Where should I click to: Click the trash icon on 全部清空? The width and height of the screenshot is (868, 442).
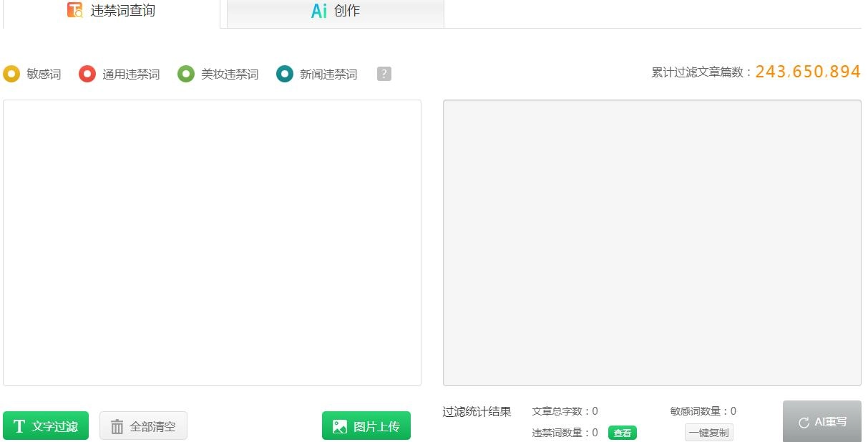[x=115, y=425]
